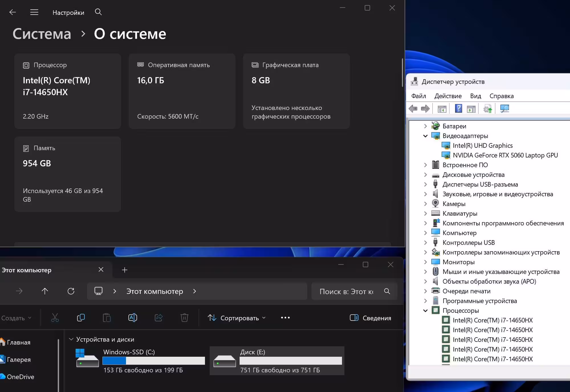
Task: Open the Процессор info card
Action: tap(68, 91)
